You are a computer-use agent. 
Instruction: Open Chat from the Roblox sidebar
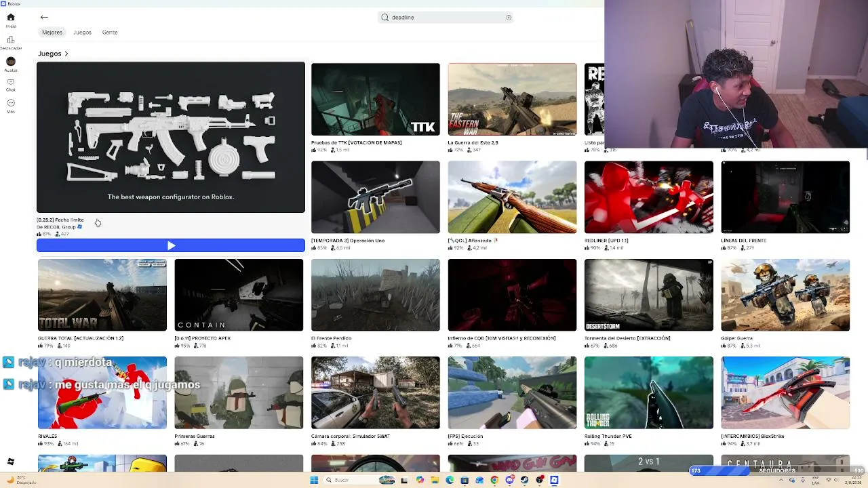click(x=11, y=85)
